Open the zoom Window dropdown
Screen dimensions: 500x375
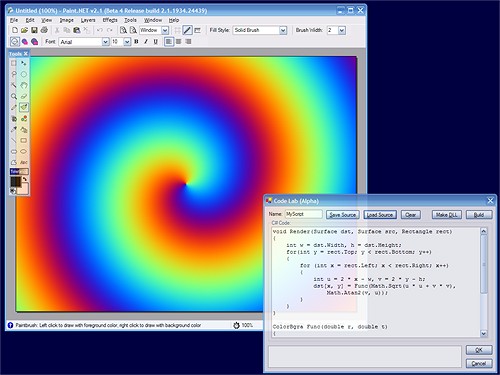(165, 30)
